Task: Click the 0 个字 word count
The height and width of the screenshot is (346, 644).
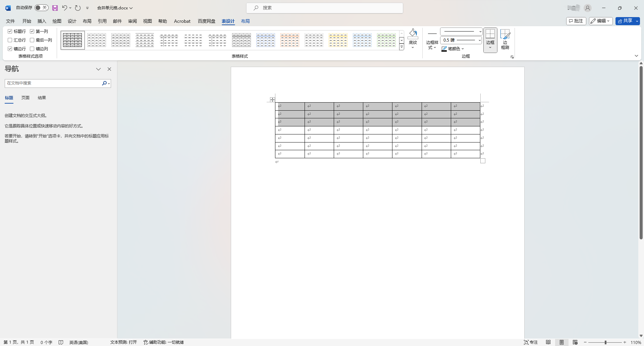Action: tap(46, 342)
